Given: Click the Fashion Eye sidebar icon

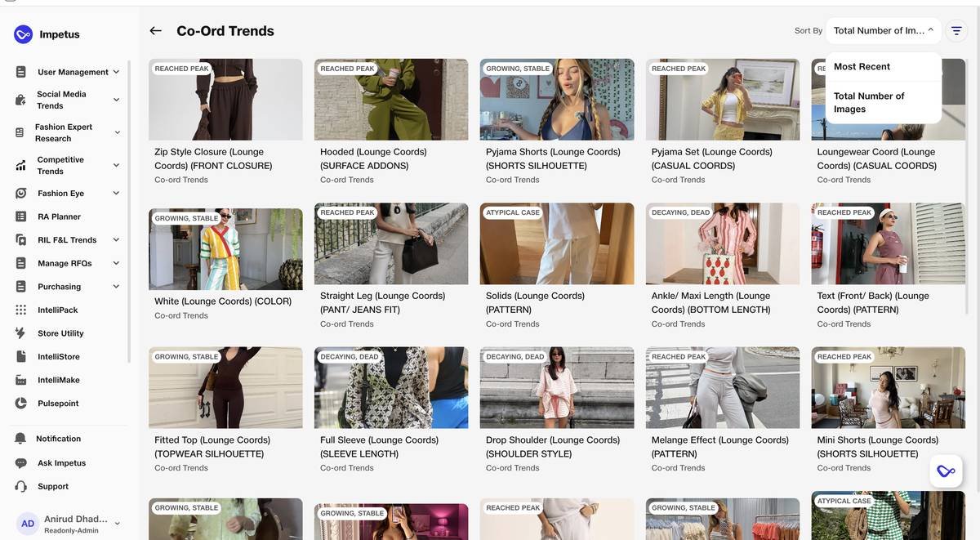Looking at the screenshot, I should coord(20,194).
